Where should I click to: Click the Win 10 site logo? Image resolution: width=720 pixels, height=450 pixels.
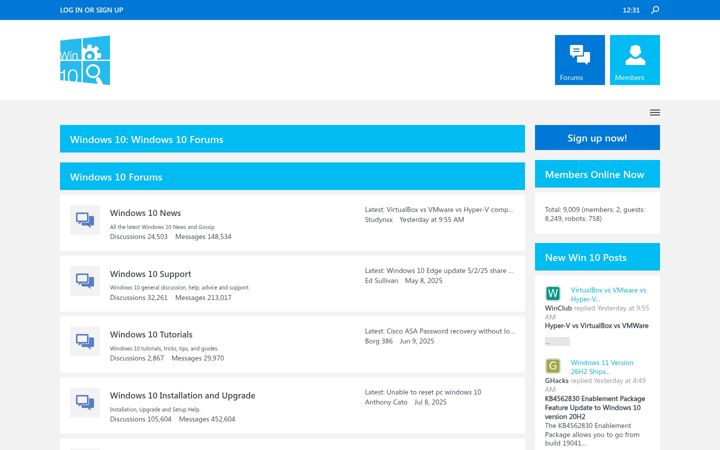(x=85, y=60)
